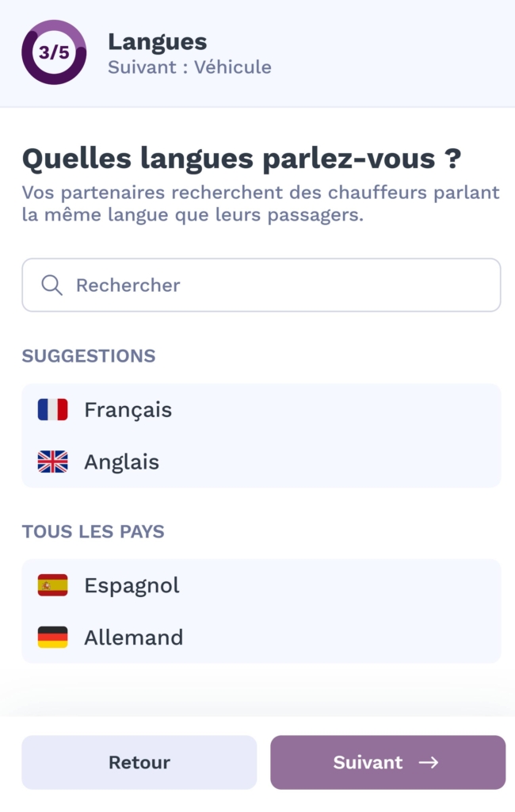Click the 'Suivant : Véhicule' step label
Screen dimensions: 515x812
click(189, 67)
